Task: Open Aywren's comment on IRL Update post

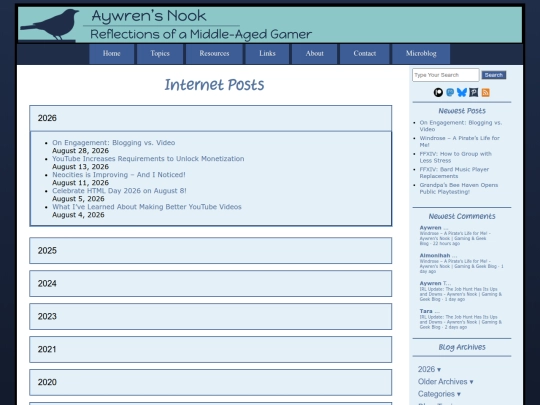Action: coord(460,291)
